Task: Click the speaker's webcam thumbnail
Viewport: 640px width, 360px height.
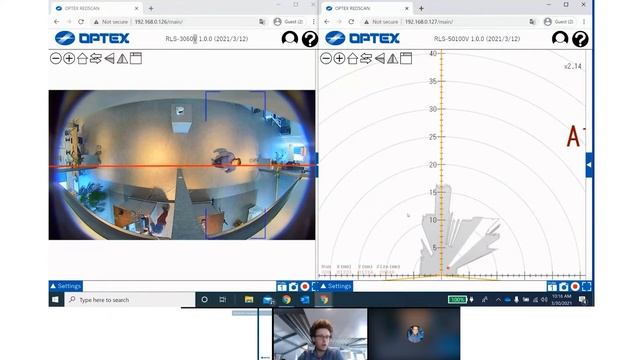Action: [320, 334]
